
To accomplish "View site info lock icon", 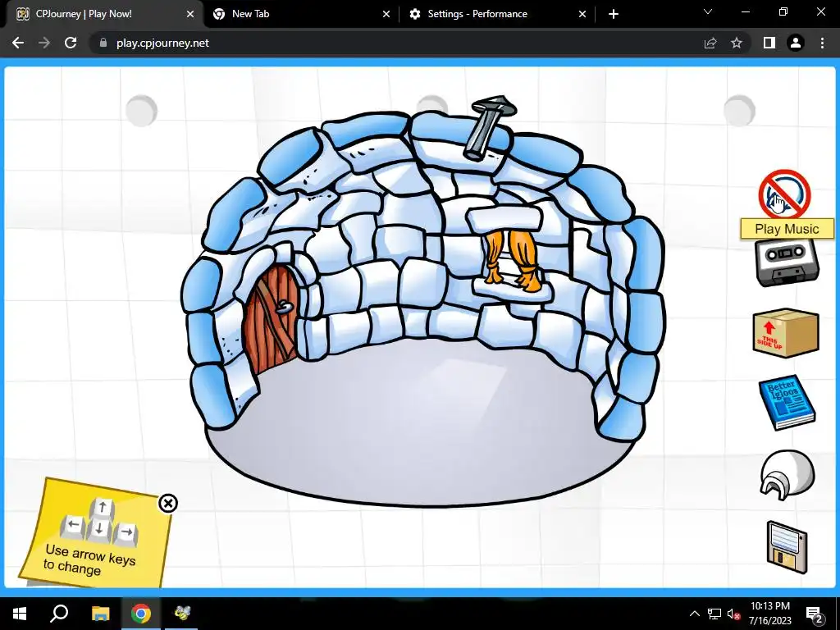I will point(103,43).
